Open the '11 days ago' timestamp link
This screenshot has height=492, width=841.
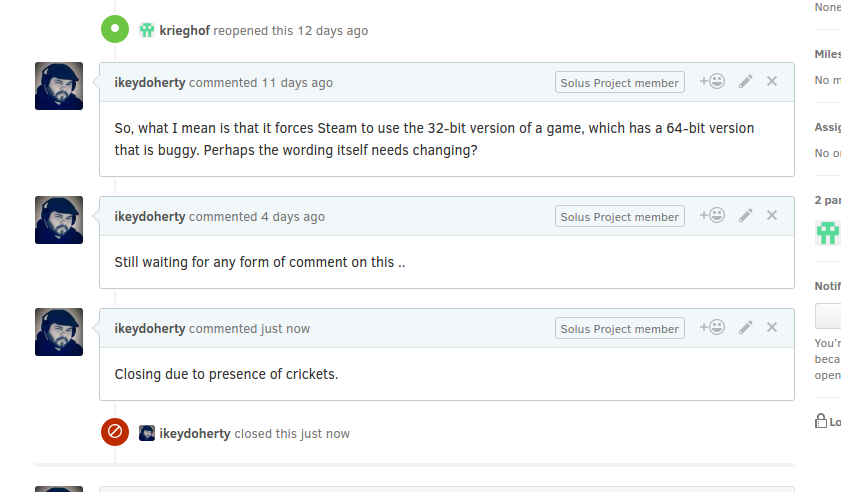pos(297,83)
